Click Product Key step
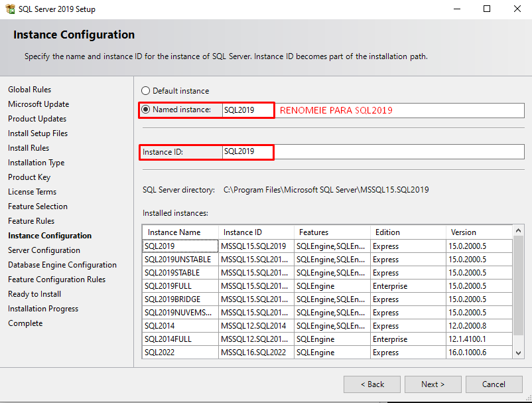 point(29,177)
